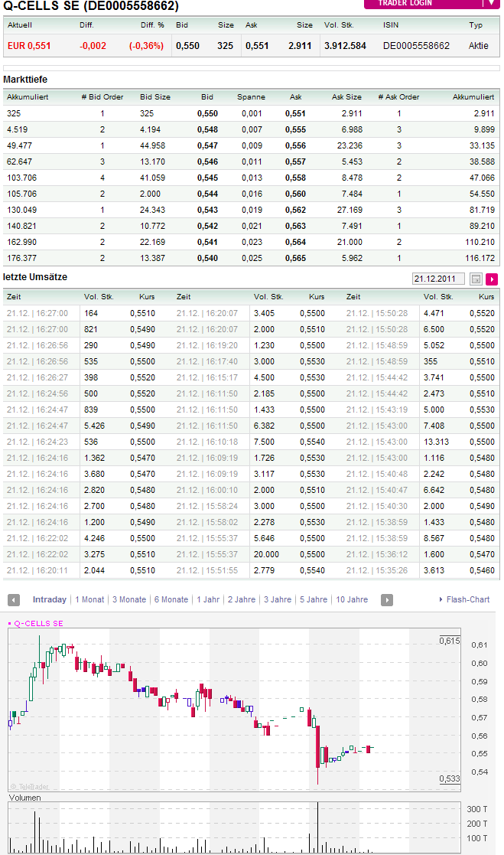Switch chart to 10 Jahre
This screenshot has height=855, width=504.
[352, 599]
